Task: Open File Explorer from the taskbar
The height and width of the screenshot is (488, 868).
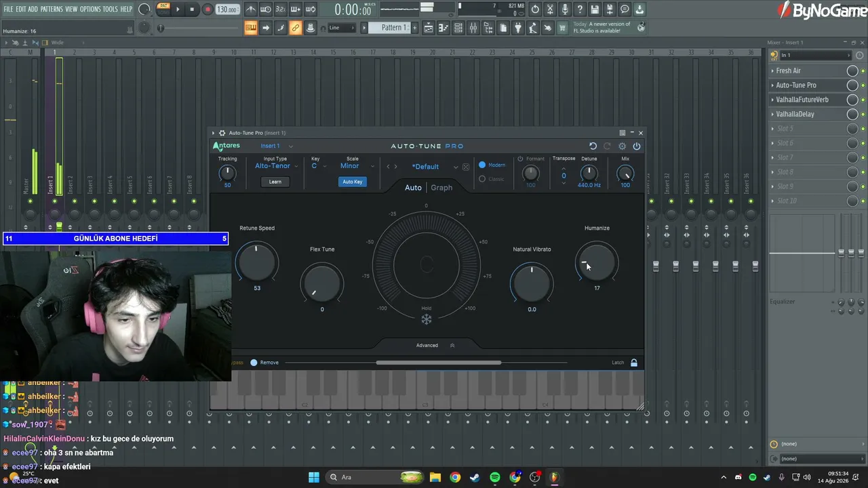Action: tap(435, 477)
